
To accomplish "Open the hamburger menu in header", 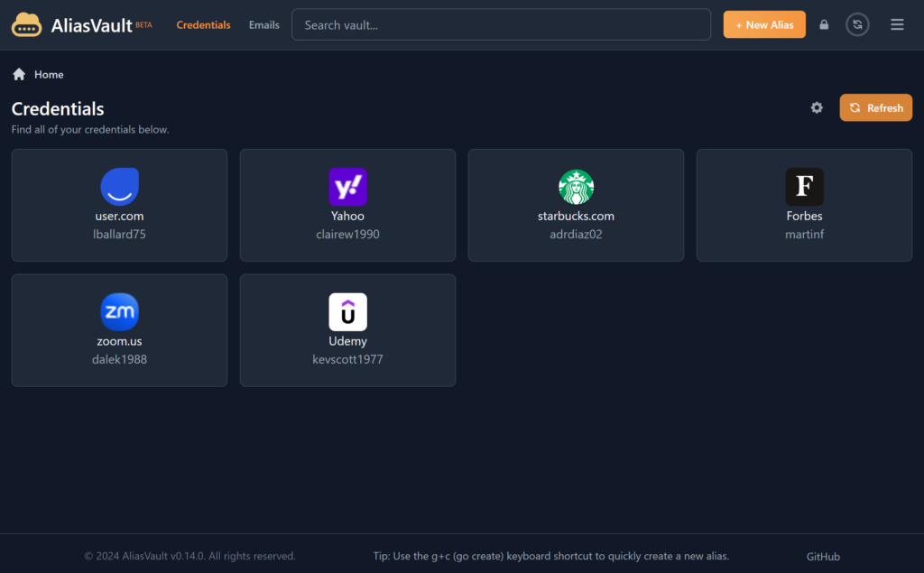I will tap(897, 25).
